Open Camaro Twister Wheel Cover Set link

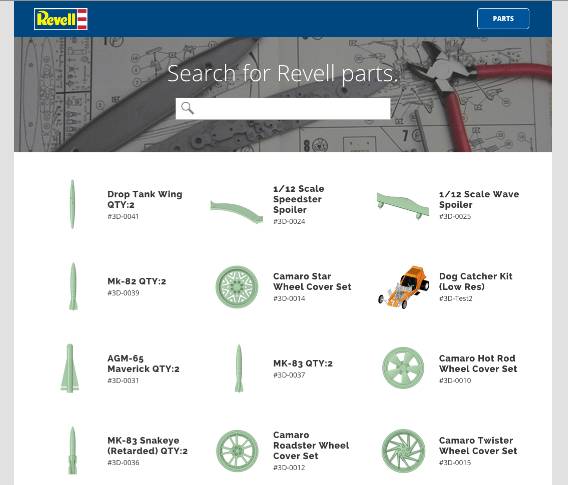click(478, 446)
